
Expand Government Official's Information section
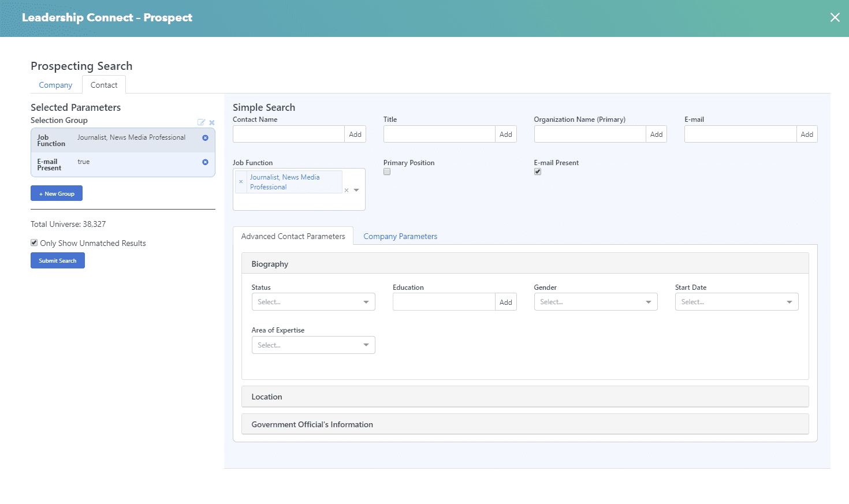point(525,424)
